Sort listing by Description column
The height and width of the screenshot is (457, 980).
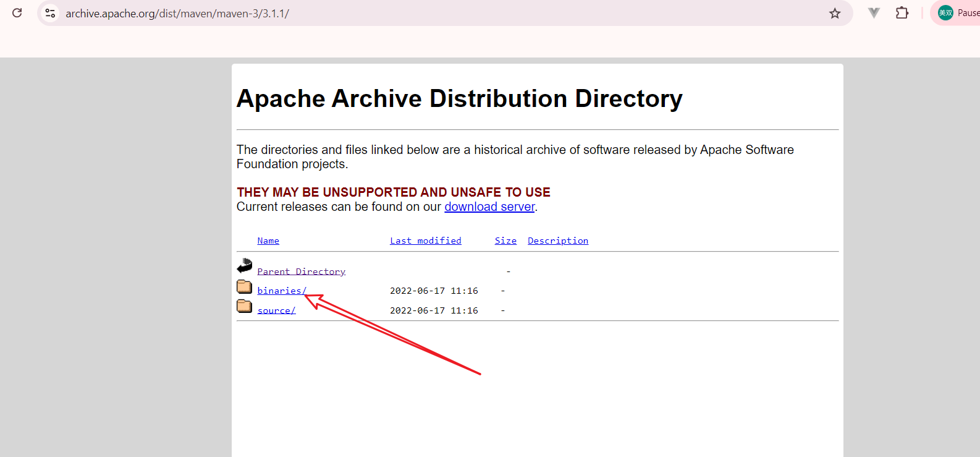pyautogui.click(x=558, y=241)
